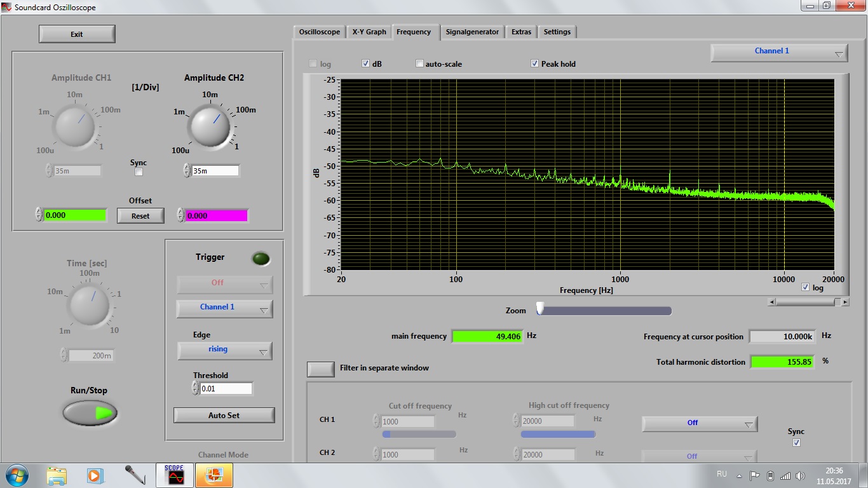This screenshot has width=868, height=488.
Task: Click the network signal tray icon
Action: (x=785, y=475)
